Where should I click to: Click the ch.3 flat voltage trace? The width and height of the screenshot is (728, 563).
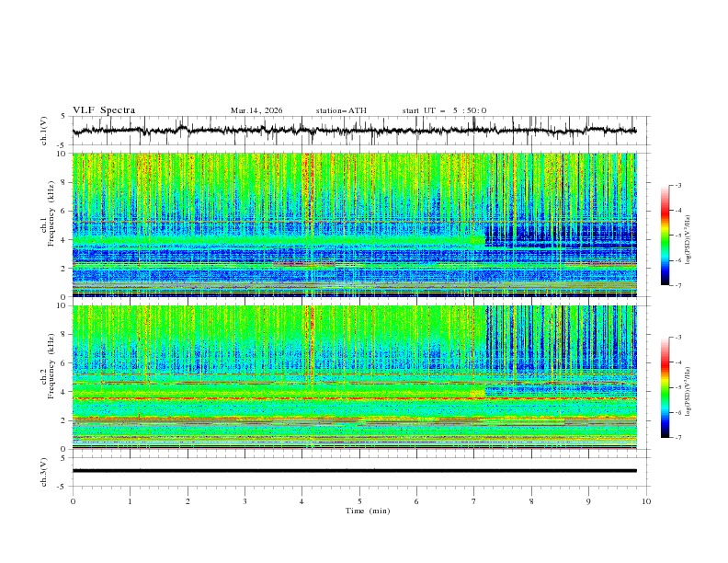(354, 471)
